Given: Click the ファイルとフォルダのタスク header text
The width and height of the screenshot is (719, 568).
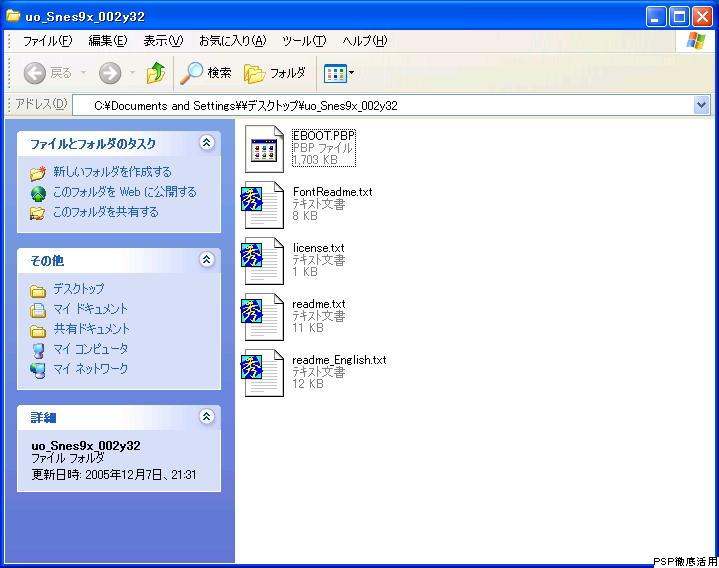Looking at the screenshot, I should tap(93, 144).
